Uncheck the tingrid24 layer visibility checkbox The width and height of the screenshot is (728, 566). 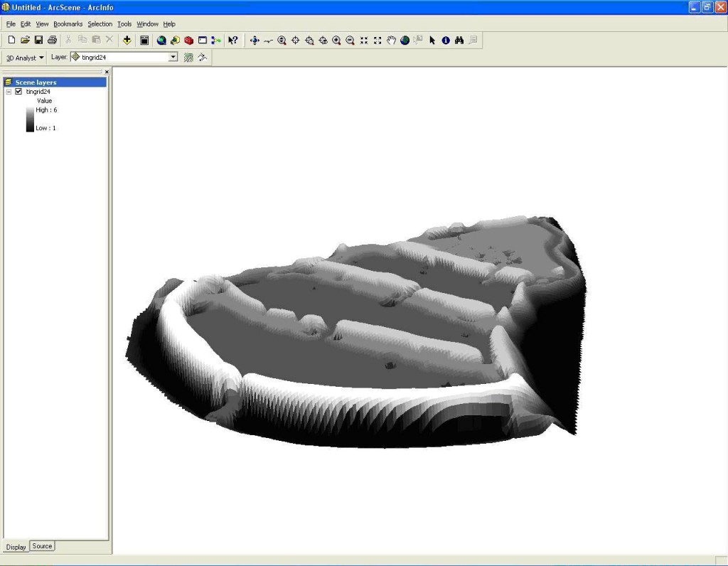coord(18,92)
